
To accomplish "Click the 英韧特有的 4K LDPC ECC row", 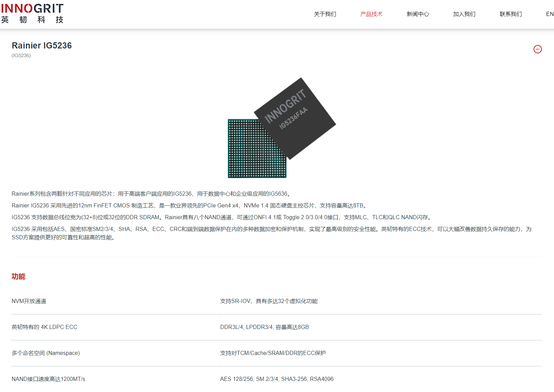I will click(x=44, y=327).
